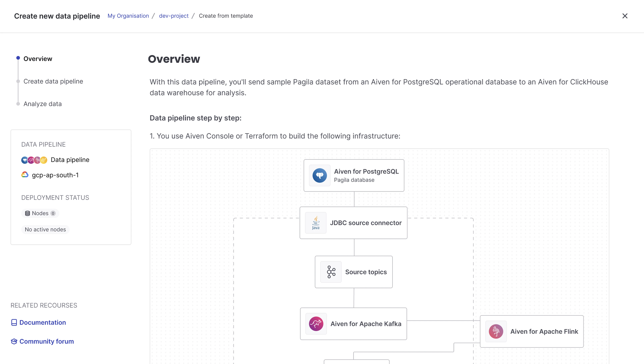644x364 pixels.
Task: Click the stacked data pipeline service icons
Action: point(34,160)
